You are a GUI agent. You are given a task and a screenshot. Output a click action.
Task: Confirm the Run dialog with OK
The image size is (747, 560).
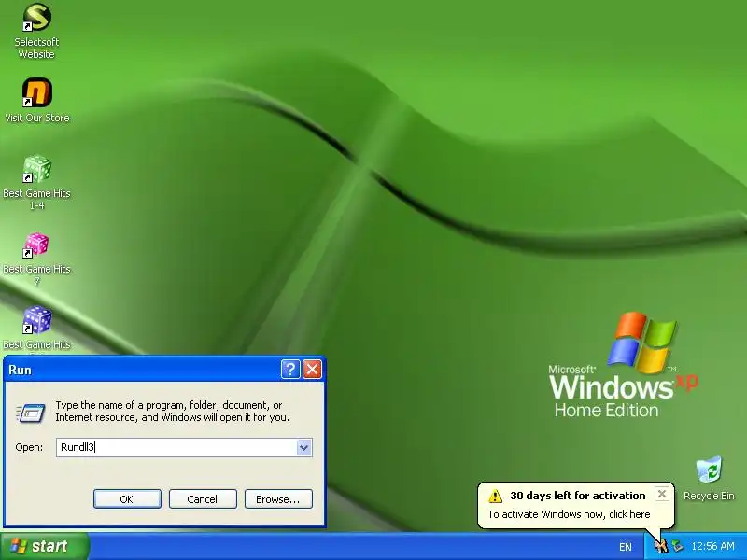click(127, 499)
